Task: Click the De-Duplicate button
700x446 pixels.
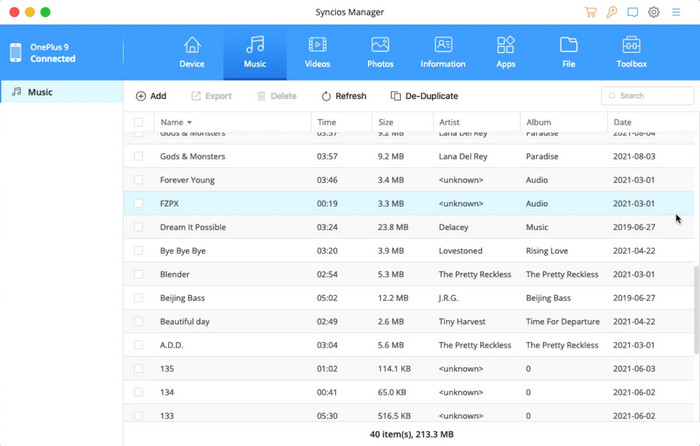Action: (424, 96)
